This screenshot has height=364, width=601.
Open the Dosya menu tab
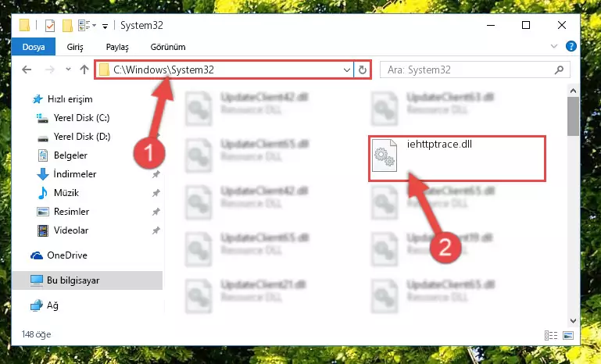tap(34, 47)
